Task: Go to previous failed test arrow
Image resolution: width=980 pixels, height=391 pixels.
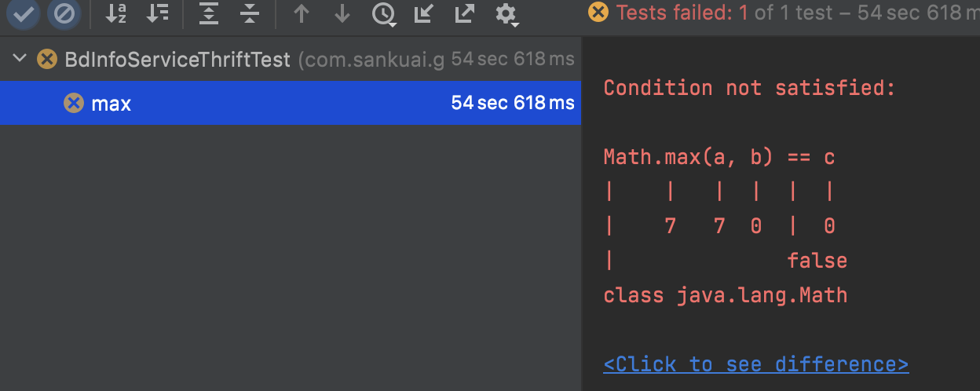Action: point(301,13)
